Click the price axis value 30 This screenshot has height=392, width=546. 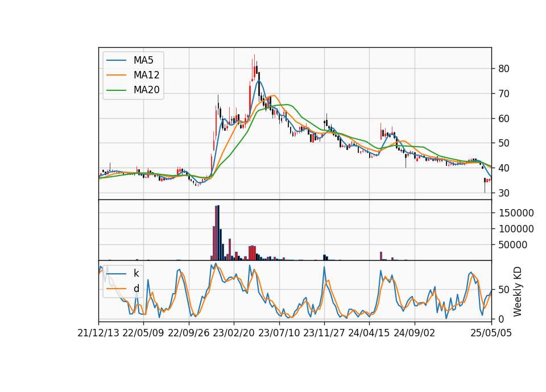[504, 193]
